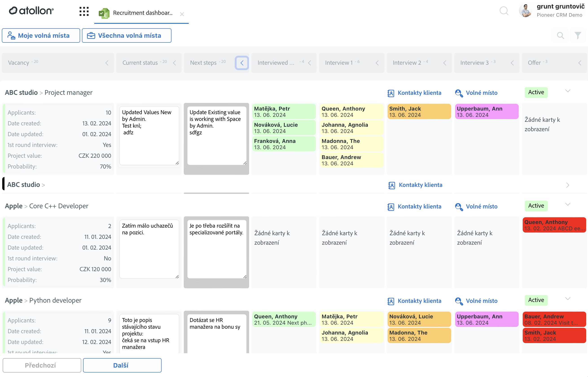The height and width of the screenshot is (377, 588).
Task: Collapse the Vacancy column with its chevron
Action: click(107, 63)
